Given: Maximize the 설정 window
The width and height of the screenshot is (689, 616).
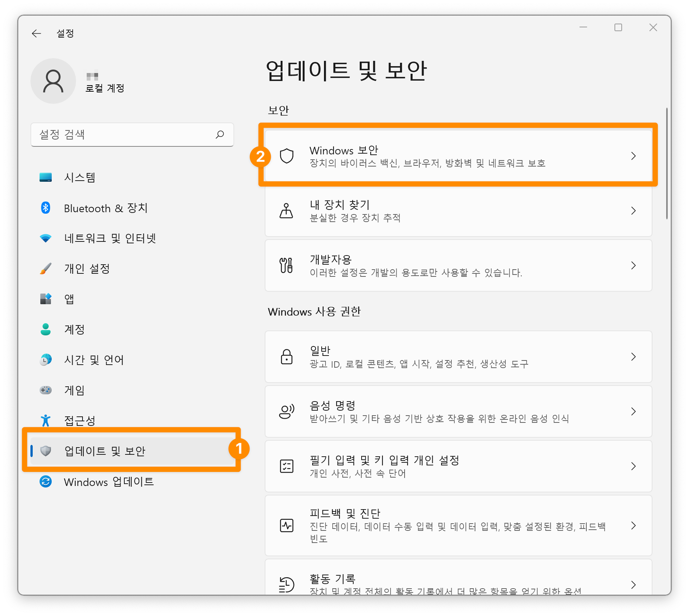Looking at the screenshot, I should tap(618, 27).
